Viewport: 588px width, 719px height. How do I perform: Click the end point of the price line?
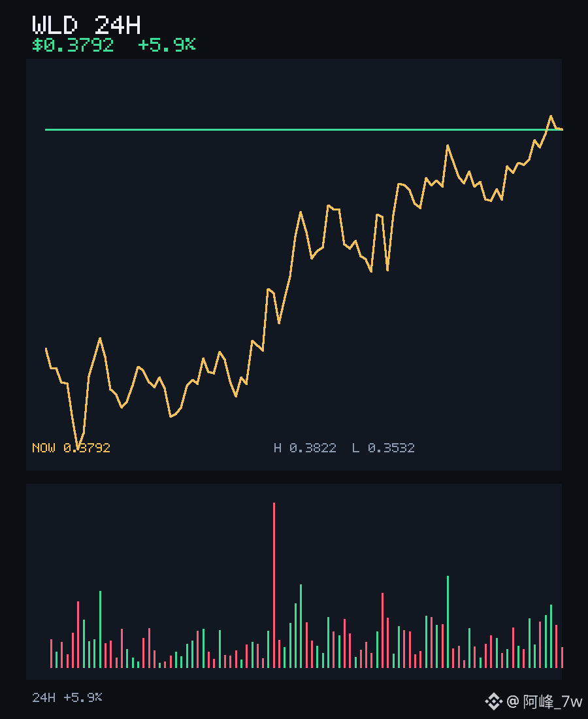562,130
